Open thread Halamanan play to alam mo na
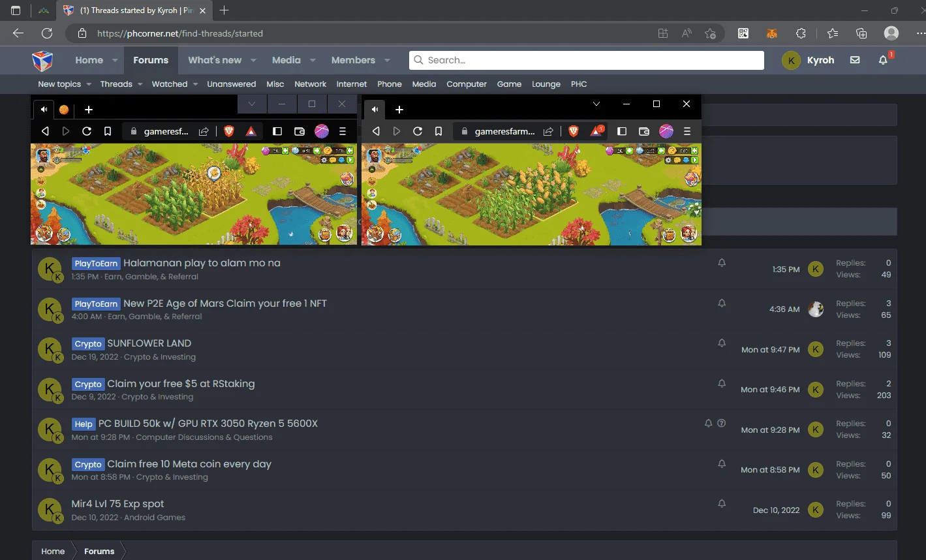 tap(202, 263)
